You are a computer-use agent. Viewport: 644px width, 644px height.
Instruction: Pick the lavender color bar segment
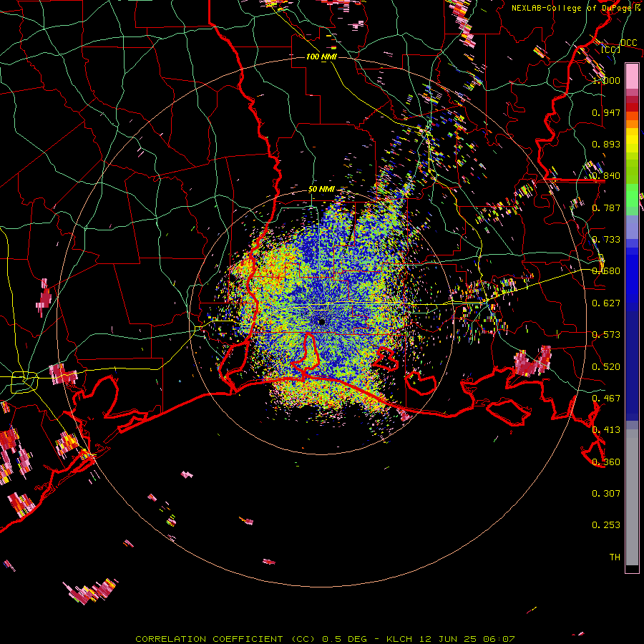[x=632, y=227]
